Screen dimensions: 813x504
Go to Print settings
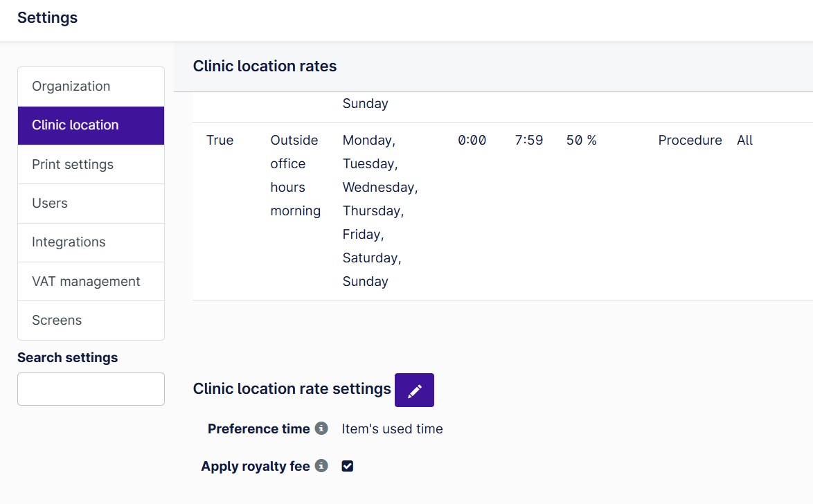click(91, 165)
